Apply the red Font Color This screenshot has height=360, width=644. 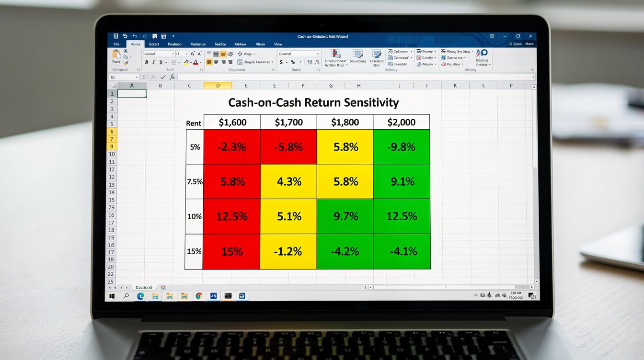[195, 62]
